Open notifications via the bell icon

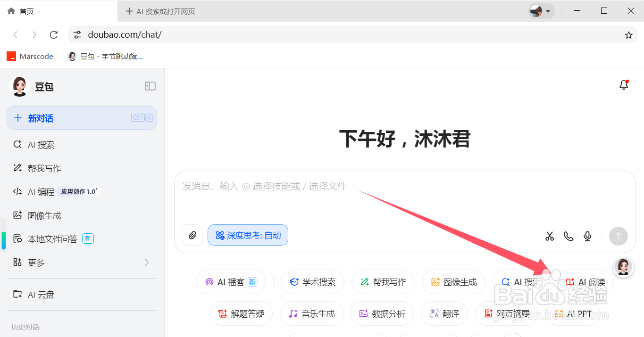[x=624, y=85]
